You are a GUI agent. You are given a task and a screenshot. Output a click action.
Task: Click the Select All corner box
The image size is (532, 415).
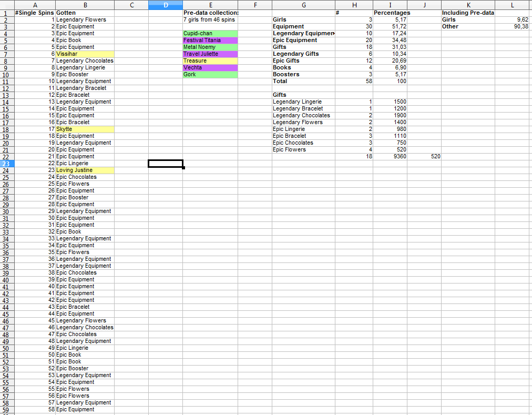click(x=7, y=5)
